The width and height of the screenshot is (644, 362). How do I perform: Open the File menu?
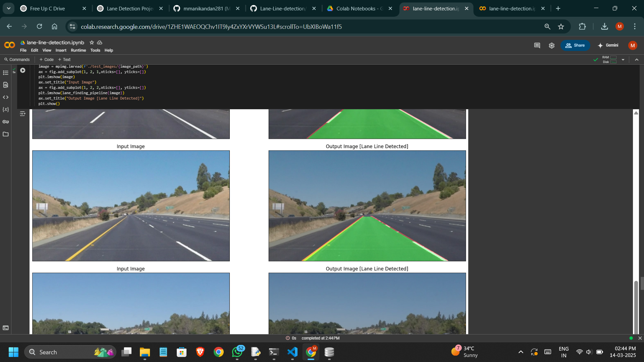click(23, 50)
